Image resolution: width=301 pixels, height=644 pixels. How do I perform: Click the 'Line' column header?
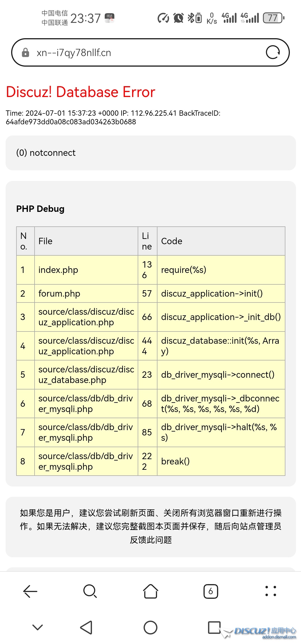pos(147,241)
